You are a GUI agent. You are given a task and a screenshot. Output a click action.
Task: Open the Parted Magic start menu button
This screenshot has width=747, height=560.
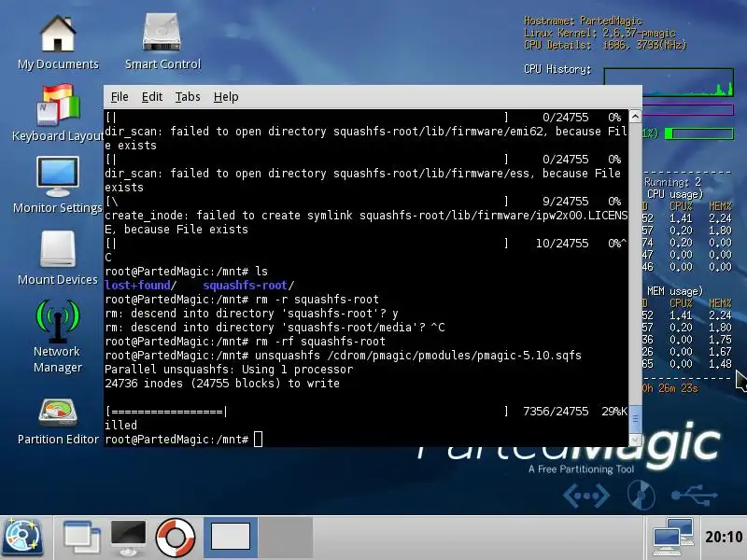[21, 539]
